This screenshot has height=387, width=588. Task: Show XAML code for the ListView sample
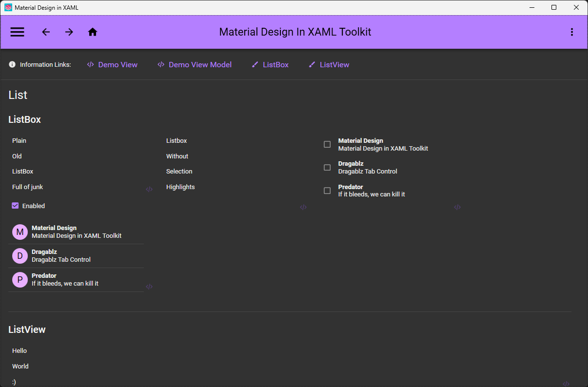(566, 384)
